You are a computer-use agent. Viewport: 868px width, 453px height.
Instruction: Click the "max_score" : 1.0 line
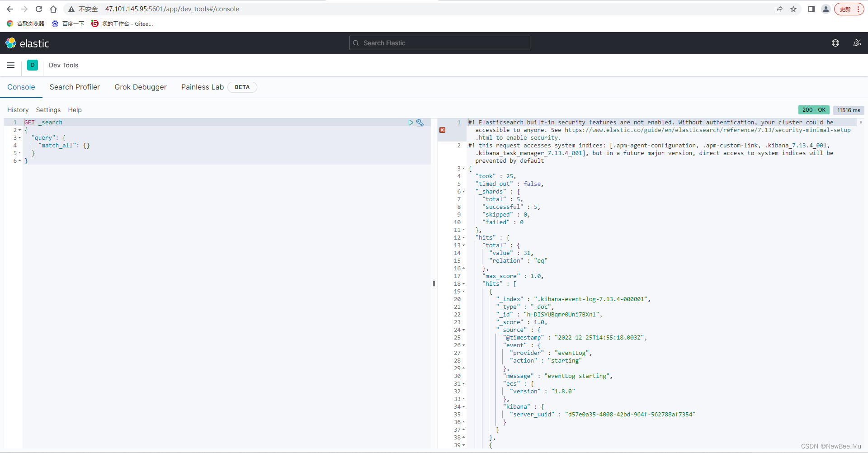(513, 276)
